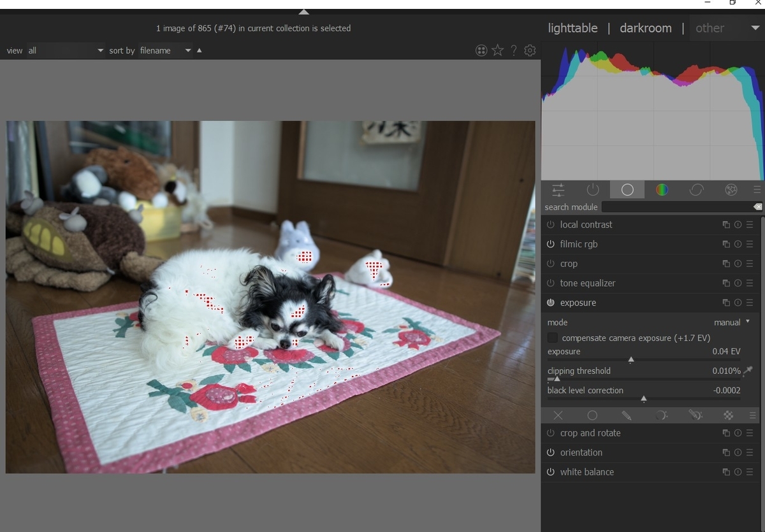Open presets menu for white balance
765x532 pixels.
click(750, 472)
